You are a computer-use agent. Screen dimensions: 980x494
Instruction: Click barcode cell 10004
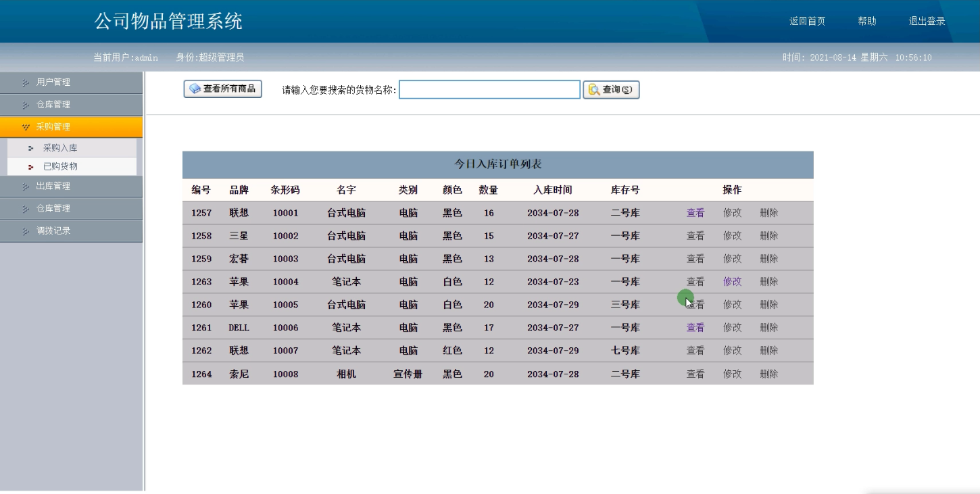285,282
